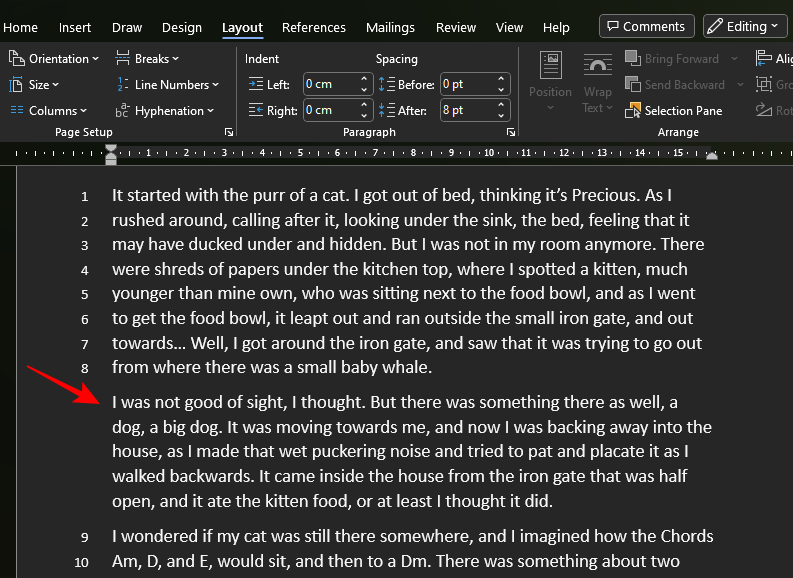Open the Editing mode dropdown

pyautogui.click(x=745, y=26)
